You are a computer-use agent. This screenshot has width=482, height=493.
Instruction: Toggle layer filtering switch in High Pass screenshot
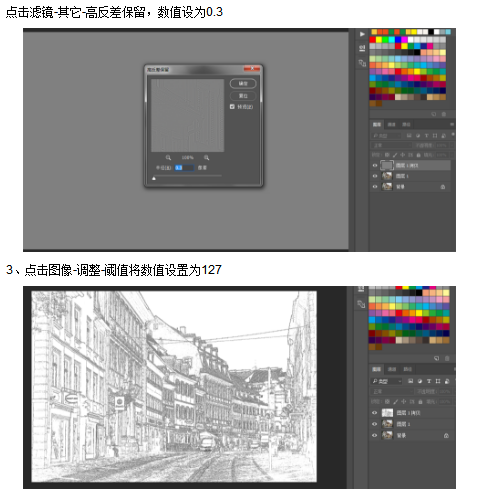[453, 134]
